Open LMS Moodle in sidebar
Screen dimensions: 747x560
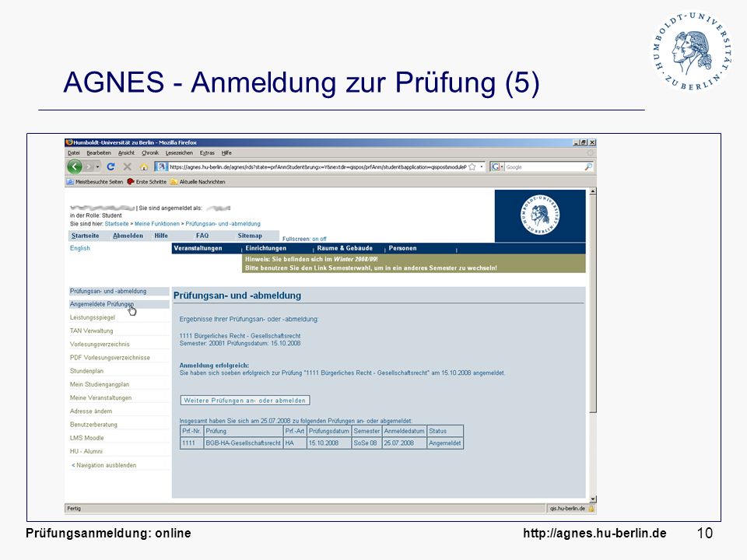coord(86,438)
